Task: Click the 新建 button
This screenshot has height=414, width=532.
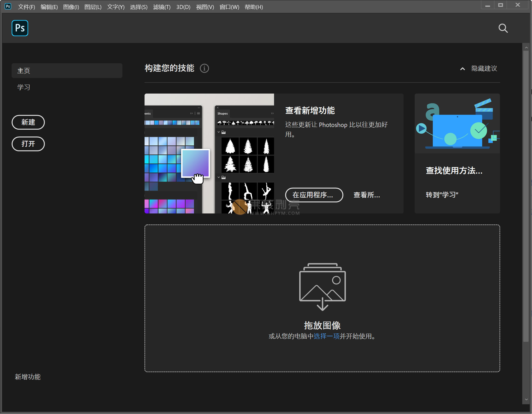Action: 28,122
